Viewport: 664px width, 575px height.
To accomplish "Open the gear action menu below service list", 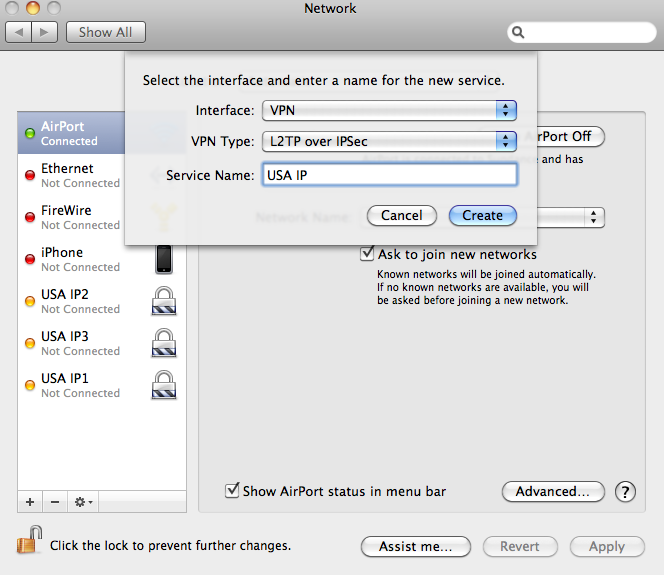I will coord(83,502).
